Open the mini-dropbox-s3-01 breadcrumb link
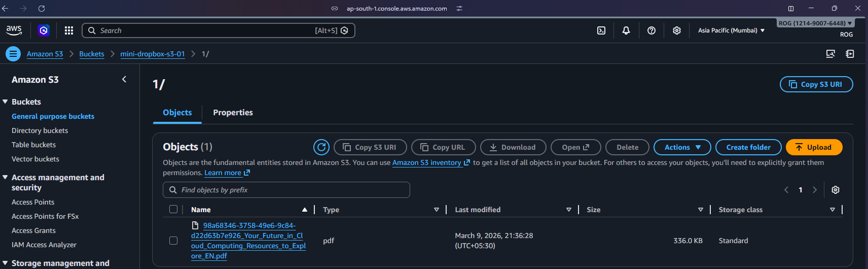 (152, 54)
